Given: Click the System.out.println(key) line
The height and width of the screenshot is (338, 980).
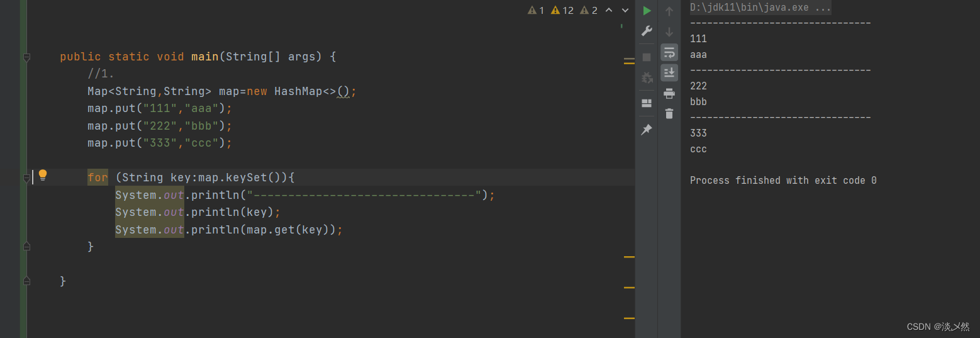Looking at the screenshot, I should [198, 212].
